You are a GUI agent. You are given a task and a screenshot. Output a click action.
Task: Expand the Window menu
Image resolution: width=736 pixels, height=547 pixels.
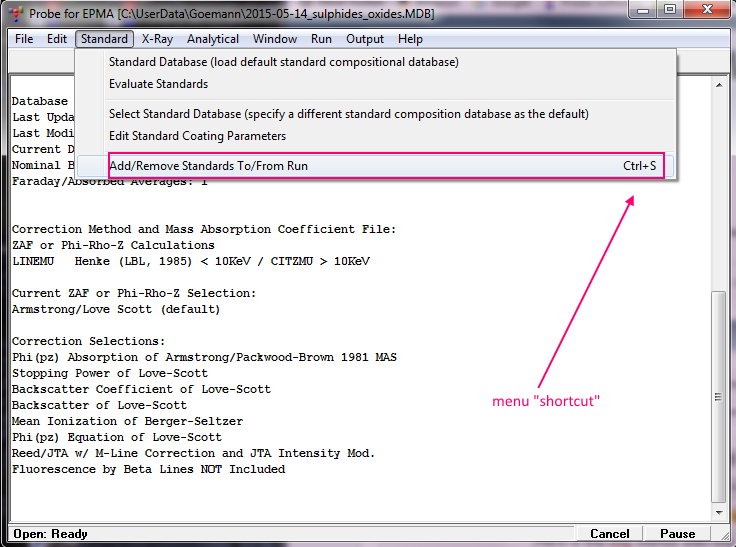pos(274,39)
